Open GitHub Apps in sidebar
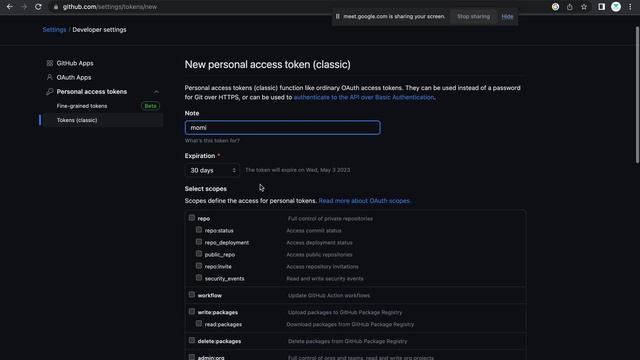Screen dimensions: 640x360 (x=75, y=63)
